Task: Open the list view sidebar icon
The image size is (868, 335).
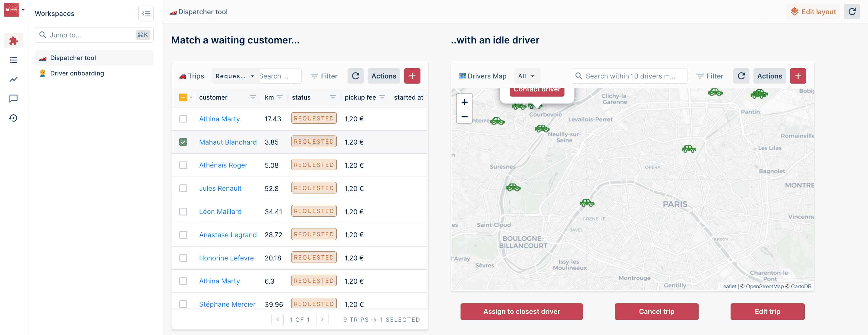Action: pyautogui.click(x=14, y=60)
